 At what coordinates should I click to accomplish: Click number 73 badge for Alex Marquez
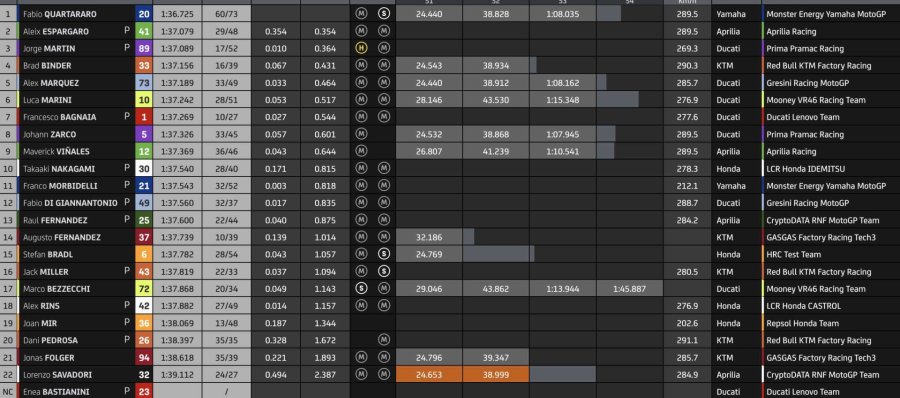144,83
